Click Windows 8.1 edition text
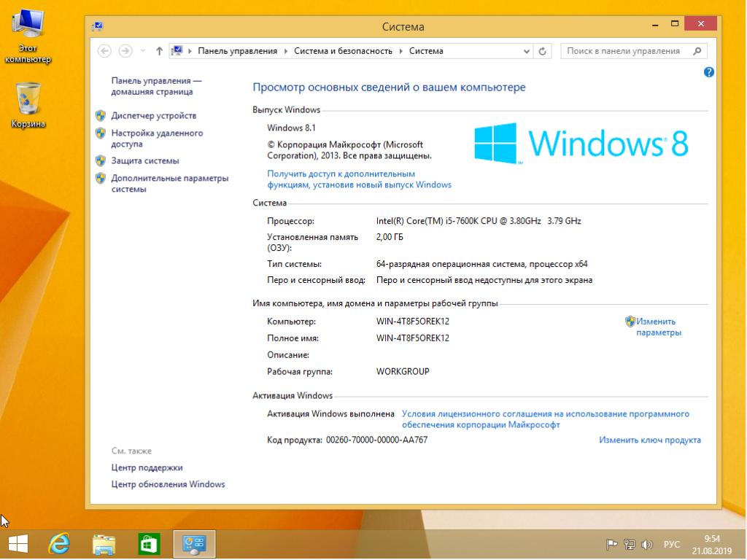Screen dimensions: 747x560 coord(291,128)
